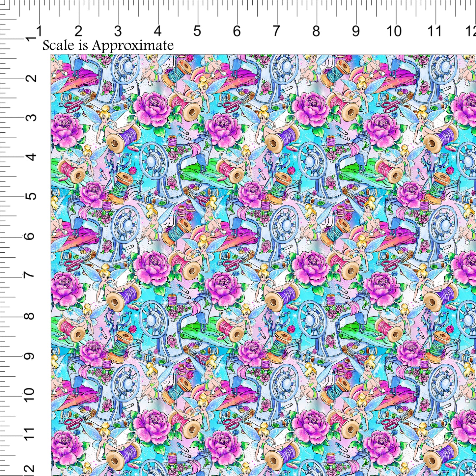Click number 5 on the vertical ruler
The width and height of the screenshot is (476, 476).
click(32, 197)
